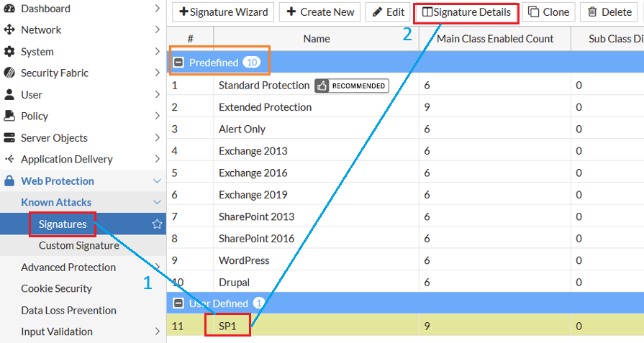
Task: Expand the System menu chevron
Action: pos(158,51)
